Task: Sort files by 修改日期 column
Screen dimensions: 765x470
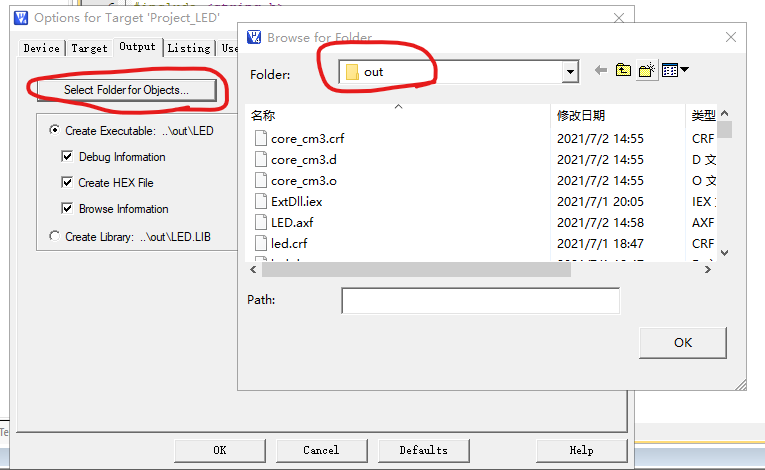Action: coord(581,116)
